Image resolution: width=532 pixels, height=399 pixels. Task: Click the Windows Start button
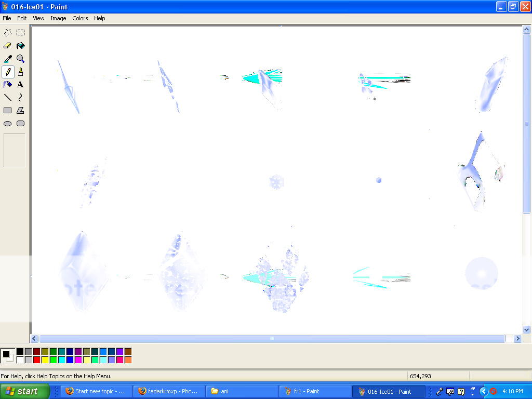coord(25,391)
